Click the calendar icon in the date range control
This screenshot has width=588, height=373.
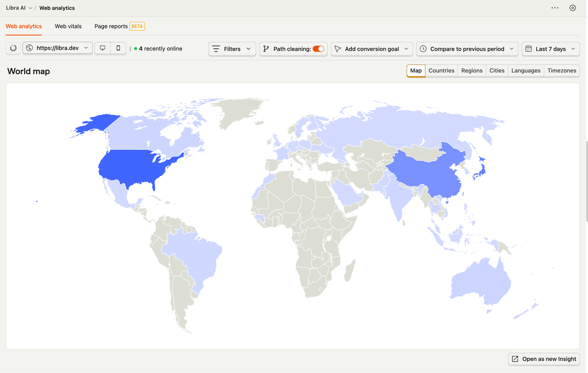point(528,49)
